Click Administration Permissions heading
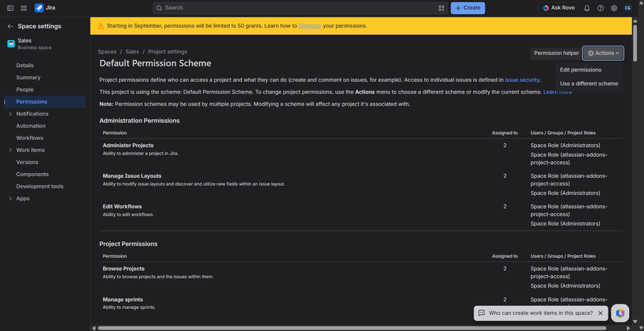Image resolution: width=644 pixels, height=331 pixels. (x=139, y=121)
